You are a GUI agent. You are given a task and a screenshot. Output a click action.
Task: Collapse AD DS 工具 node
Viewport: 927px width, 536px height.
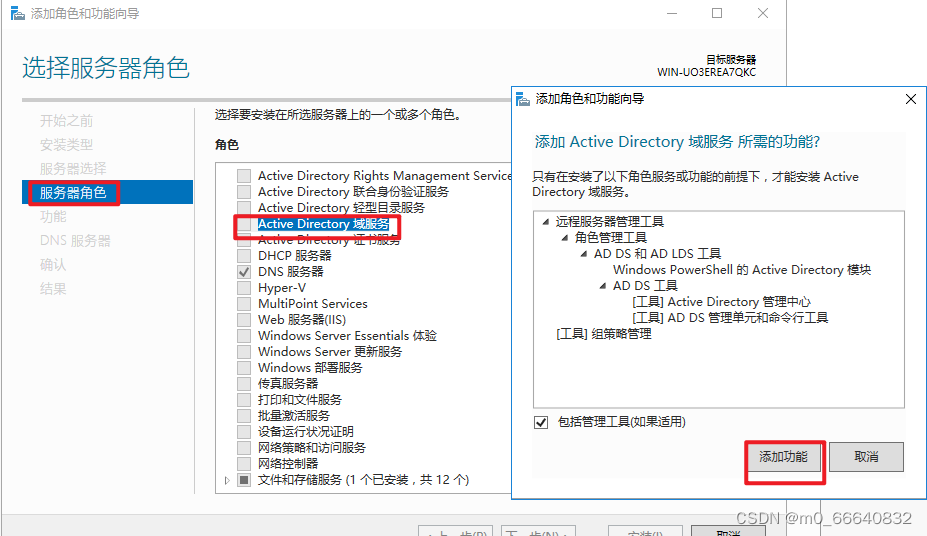pyautogui.click(x=602, y=285)
